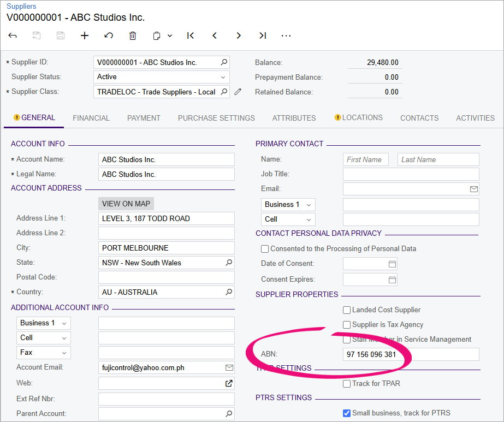The height and width of the screenshot is (422, 504).
Task: Go to the next supplier record
Action: (238, 35)
